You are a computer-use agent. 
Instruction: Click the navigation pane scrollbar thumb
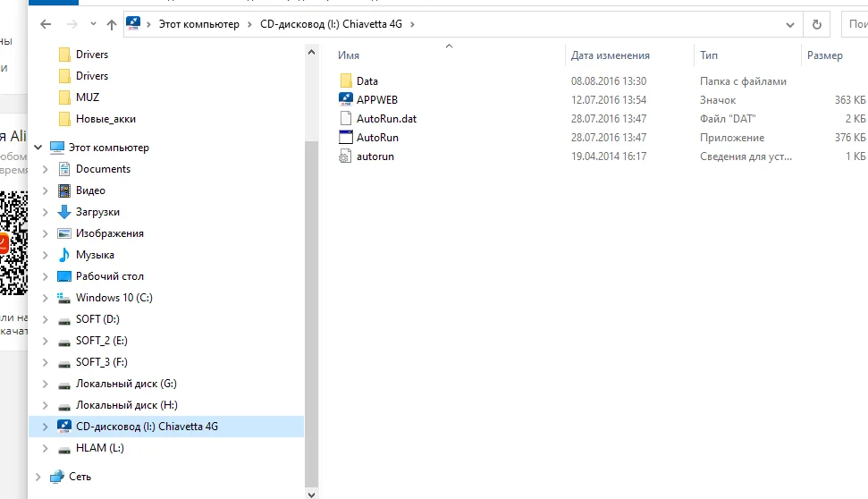pos(311,313)
